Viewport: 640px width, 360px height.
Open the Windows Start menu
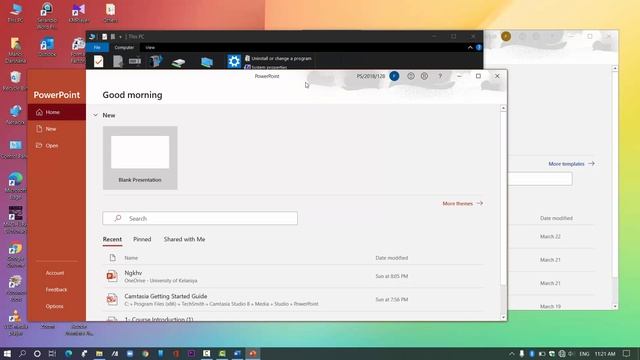pos(7,353)
